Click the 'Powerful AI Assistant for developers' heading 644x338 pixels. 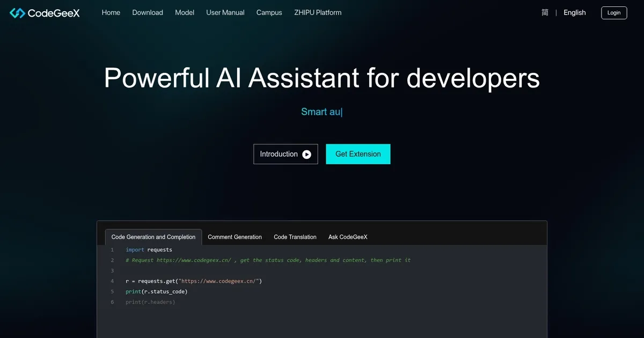click(322, 78)
